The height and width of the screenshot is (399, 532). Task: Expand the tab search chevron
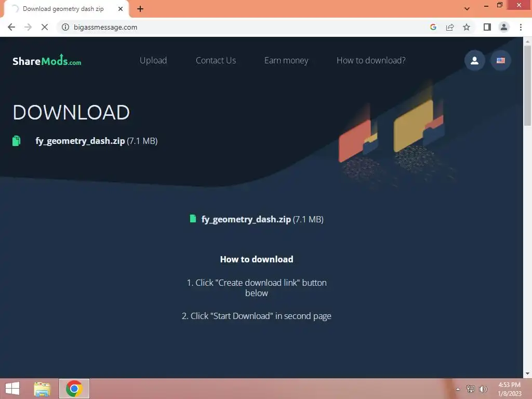467,9
